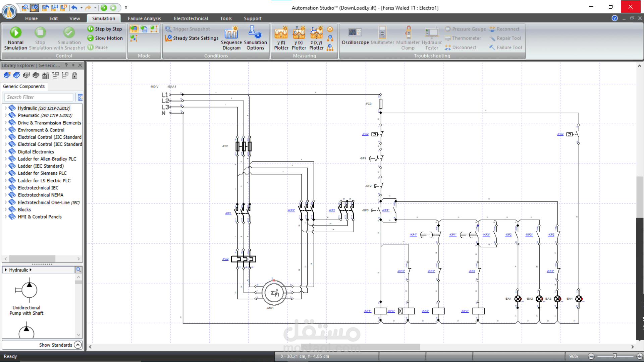Viewport: 644px width, 362px height.
Task: Open the z(x,y) Plotter
Action: [316, 38]
